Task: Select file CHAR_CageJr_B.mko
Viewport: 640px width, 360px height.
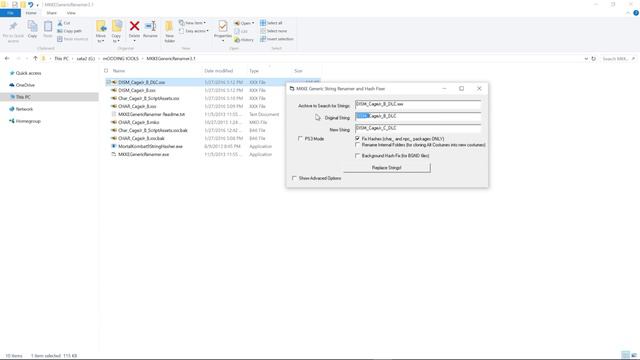Action: tap(139, 122)
